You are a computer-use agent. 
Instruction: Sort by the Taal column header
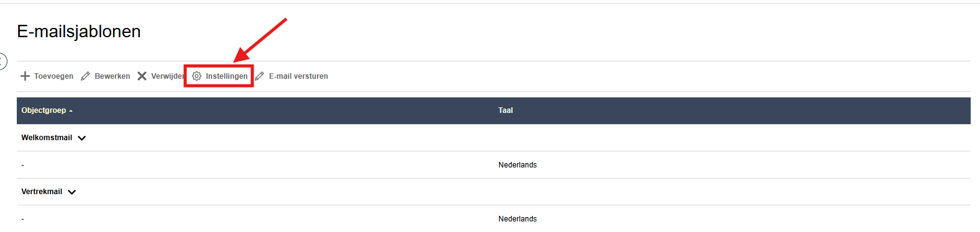click(x=506, y=110)
